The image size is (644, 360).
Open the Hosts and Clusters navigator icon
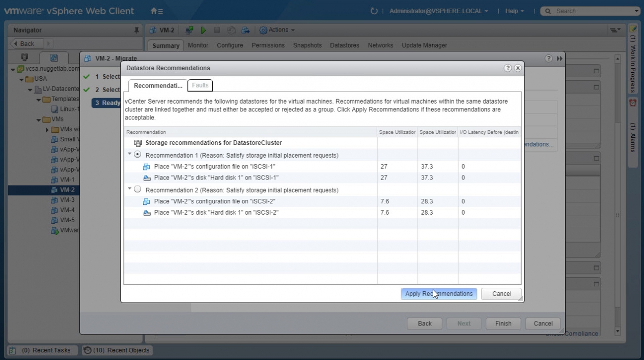click(x=24, y=57)
